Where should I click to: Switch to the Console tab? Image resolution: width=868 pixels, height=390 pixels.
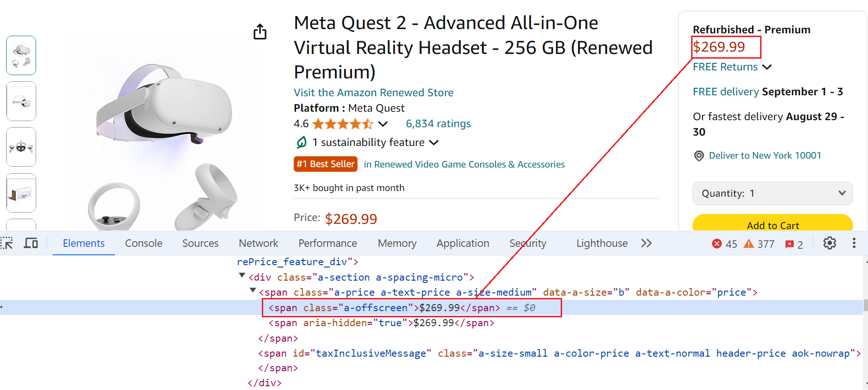(144, 243)
